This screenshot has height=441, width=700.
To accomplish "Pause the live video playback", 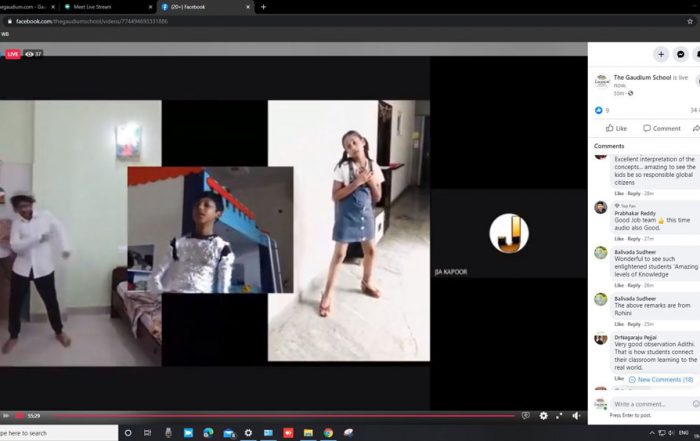I will [x=6, y=416].
